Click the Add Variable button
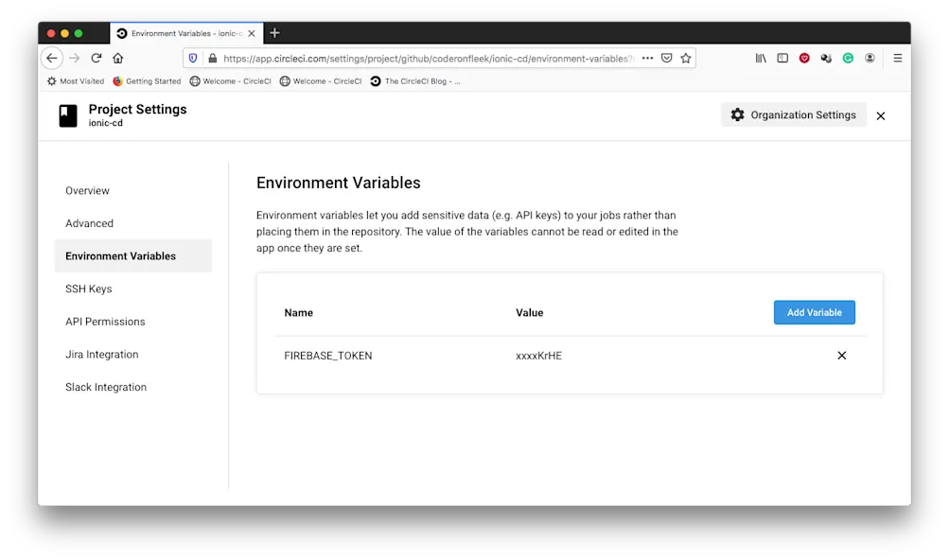Viewport: 949px width, 560px height. click(x=814, y=311)
